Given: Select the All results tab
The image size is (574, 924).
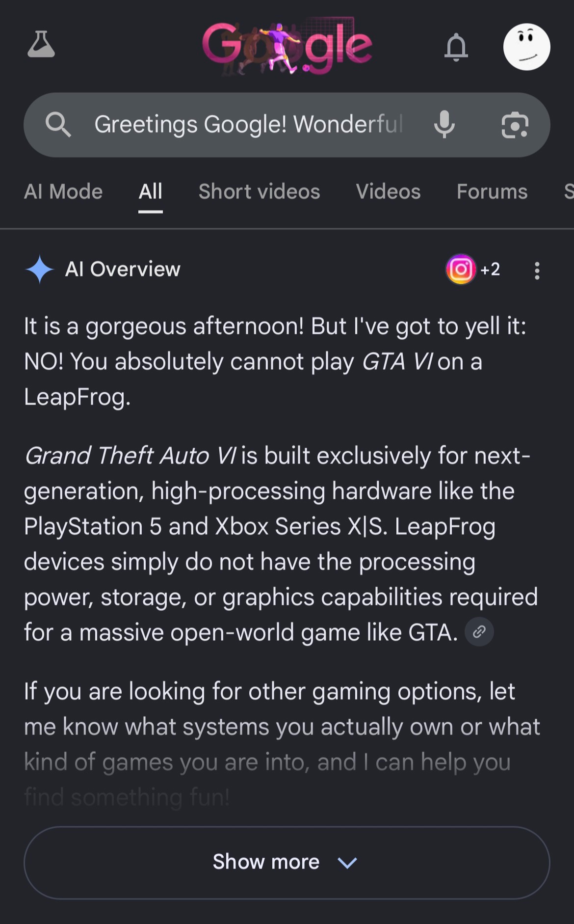Looking at the screenshot, I should 150,191.
